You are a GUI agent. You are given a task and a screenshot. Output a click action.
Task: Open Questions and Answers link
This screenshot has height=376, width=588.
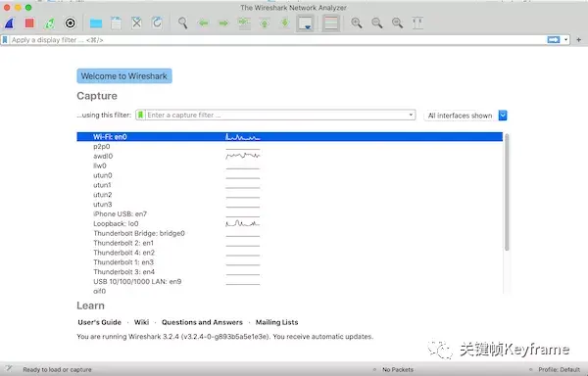[x=202, y=322]
